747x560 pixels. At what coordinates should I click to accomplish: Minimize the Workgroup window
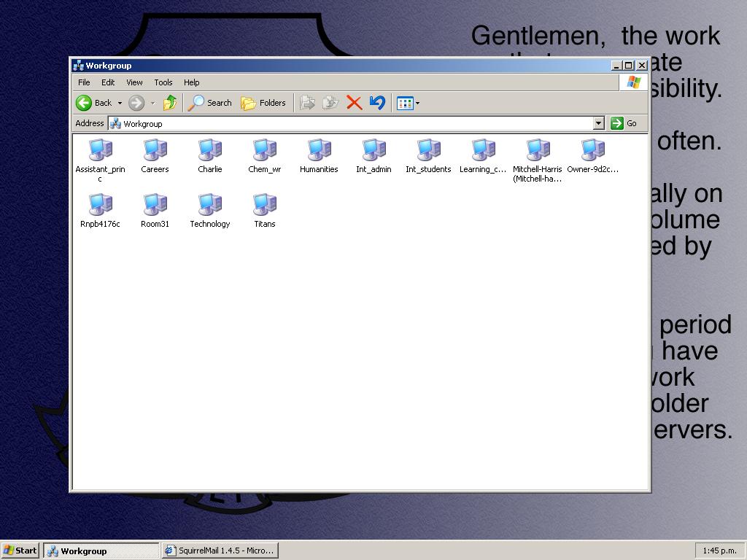[616, 66]
